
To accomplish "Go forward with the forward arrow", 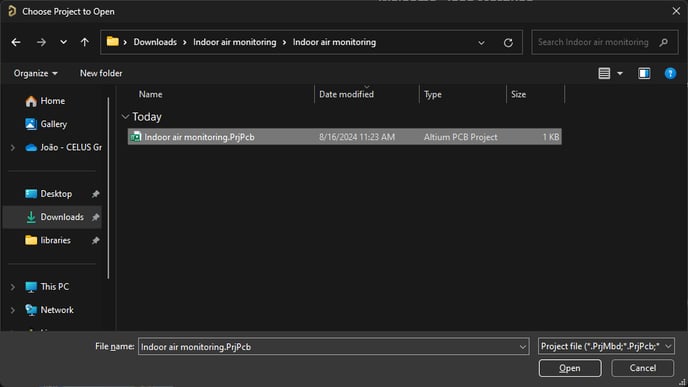I will click(41, 42).
